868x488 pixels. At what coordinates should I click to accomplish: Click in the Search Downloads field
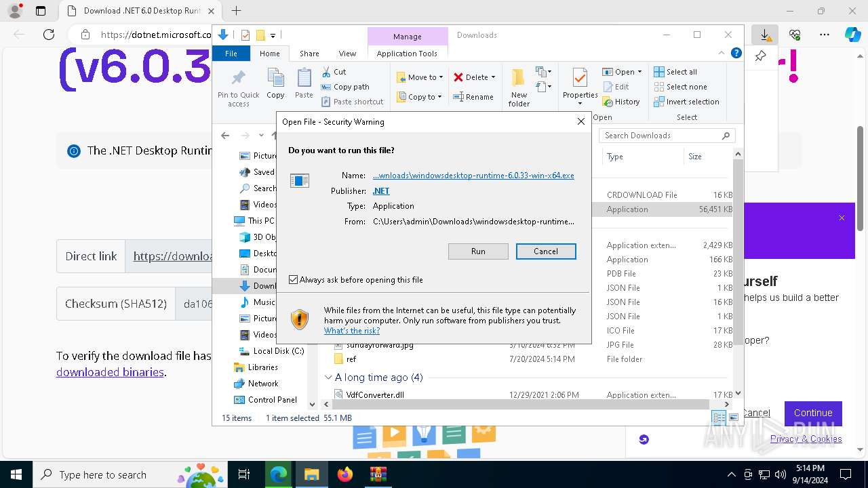[x=667, y=136]
